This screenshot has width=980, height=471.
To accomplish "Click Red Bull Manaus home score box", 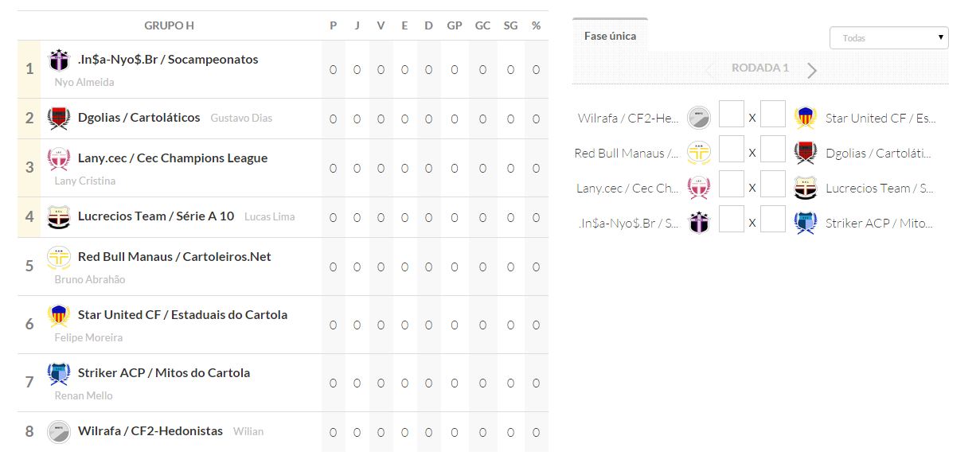I will (731, 149).
